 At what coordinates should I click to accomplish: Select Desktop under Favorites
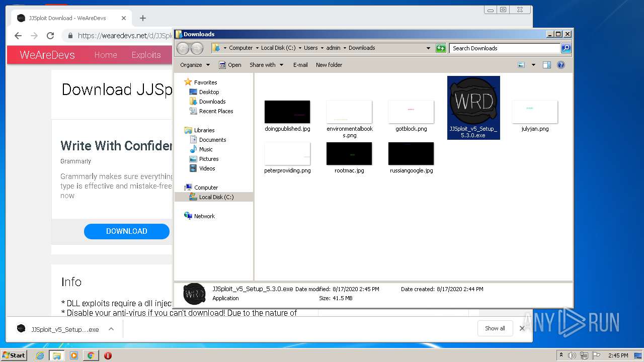209,92
